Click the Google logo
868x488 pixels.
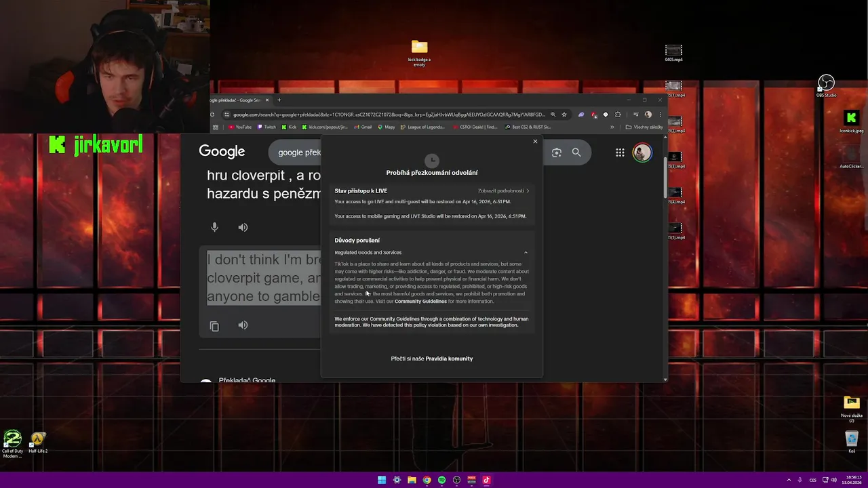coord(222,152)
